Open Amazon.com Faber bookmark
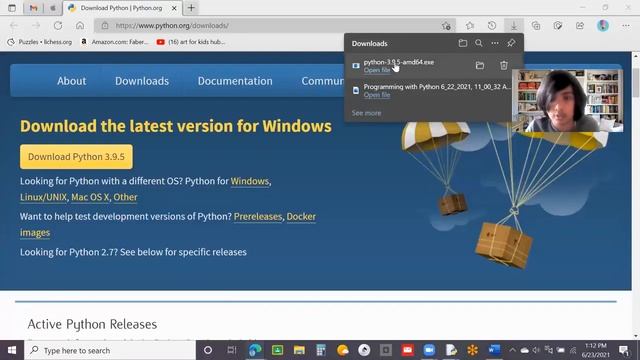 click(x=115, y=42)
